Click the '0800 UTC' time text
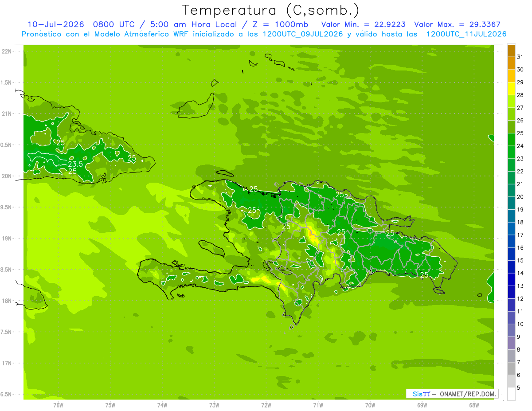The image size is (532, 411). [x=113, y=24]
